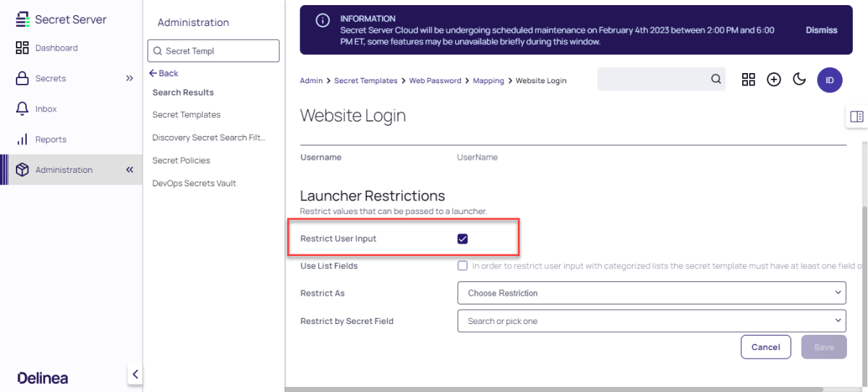Open the ID user avatar menu
Image resolution: width=868 pixels, height=392 pixels.
click(x=830, y=80)
